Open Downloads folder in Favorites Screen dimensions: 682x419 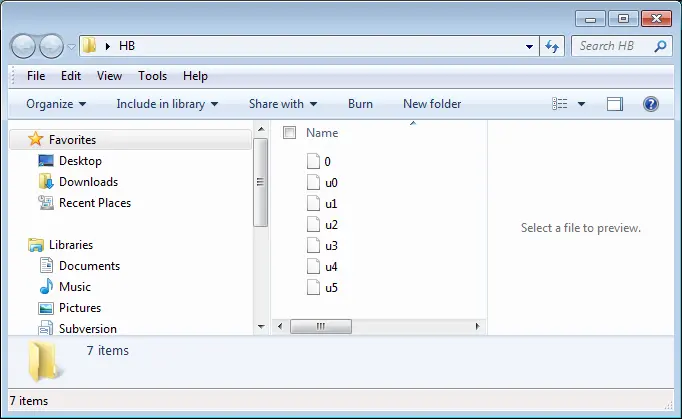point(88,182)
